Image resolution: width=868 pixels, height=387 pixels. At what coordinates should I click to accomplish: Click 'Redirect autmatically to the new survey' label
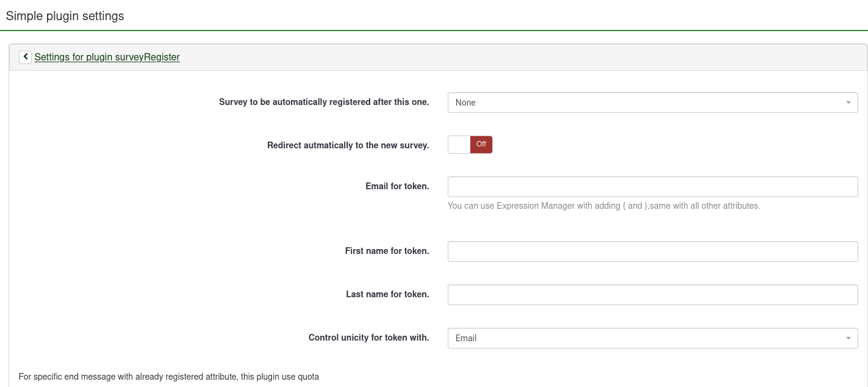[x=348, y=145]
